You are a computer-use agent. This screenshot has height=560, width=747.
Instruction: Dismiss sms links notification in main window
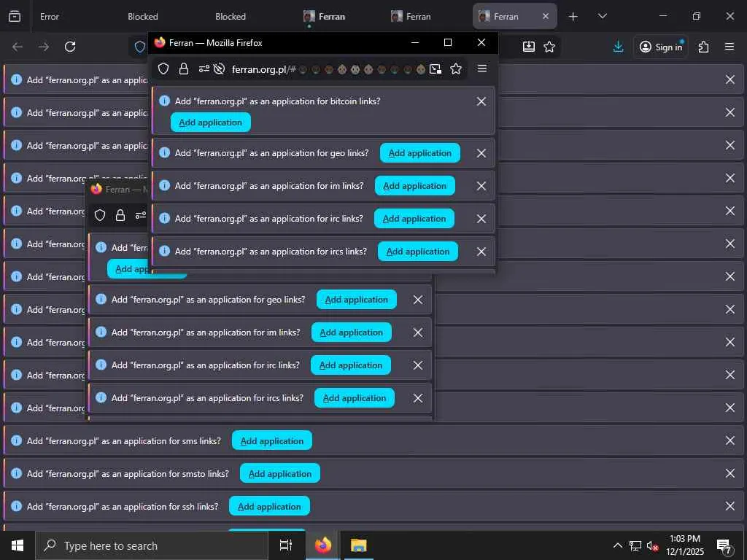coord(729,441)
